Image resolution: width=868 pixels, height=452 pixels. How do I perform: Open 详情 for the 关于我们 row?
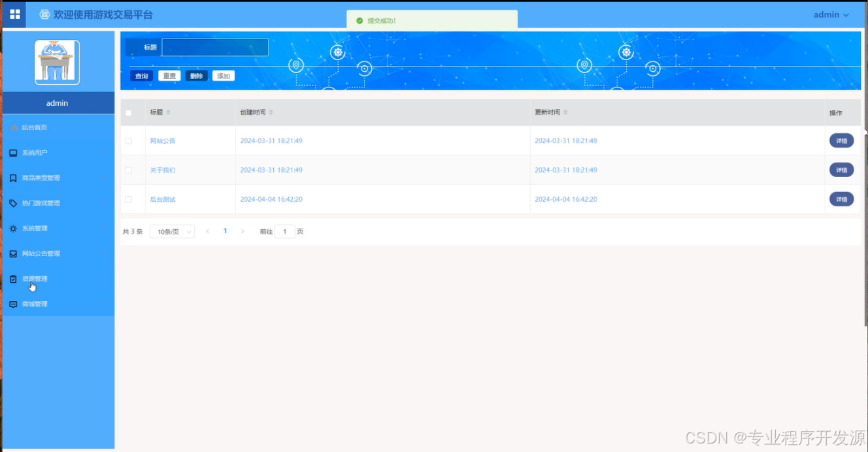tap(841, 170)
